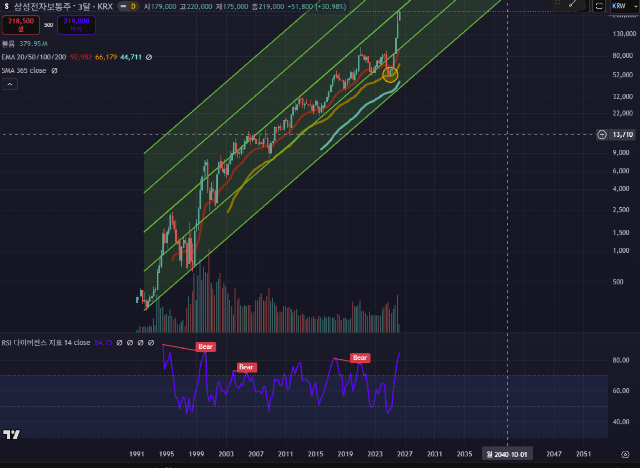Click the plus icon beside the 13,710 price label
Screen dimensions: 640x468
pyautogui.click(x=602, y=135)
